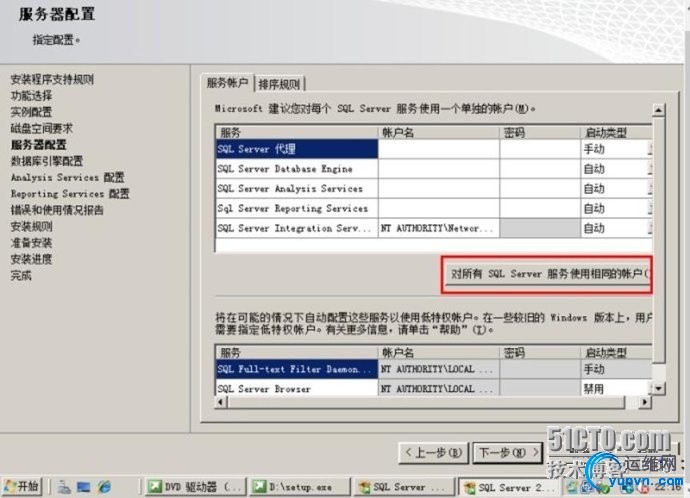Viewport: 690px width, 498px height.
Task: Click upper table 密码 column header
Action: point(540,132)
